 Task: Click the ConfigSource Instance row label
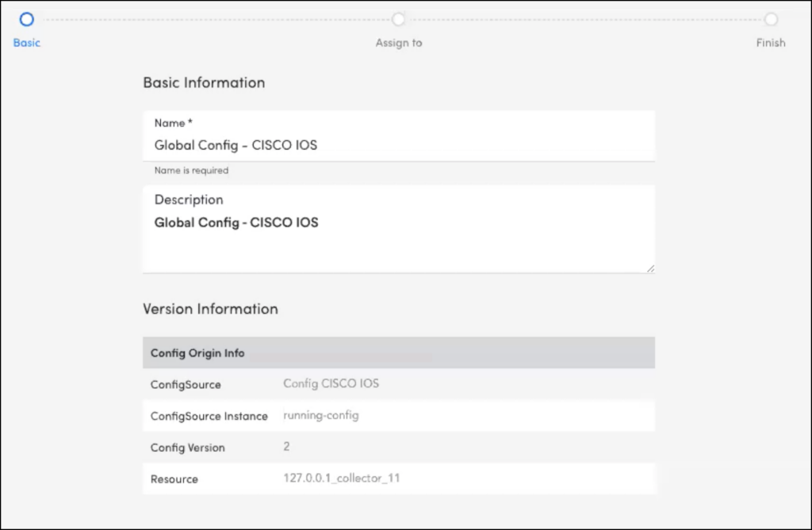point(209,416)
